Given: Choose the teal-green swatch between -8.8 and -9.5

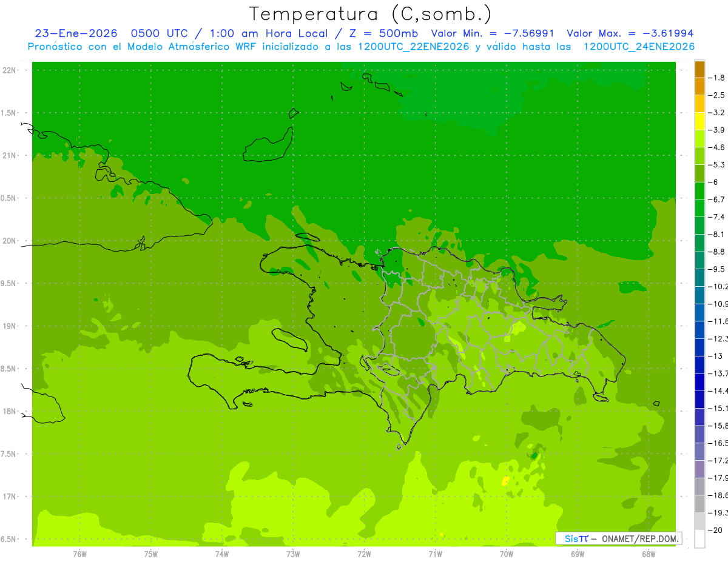Looking at the screenshot, I should pos(699,260).
